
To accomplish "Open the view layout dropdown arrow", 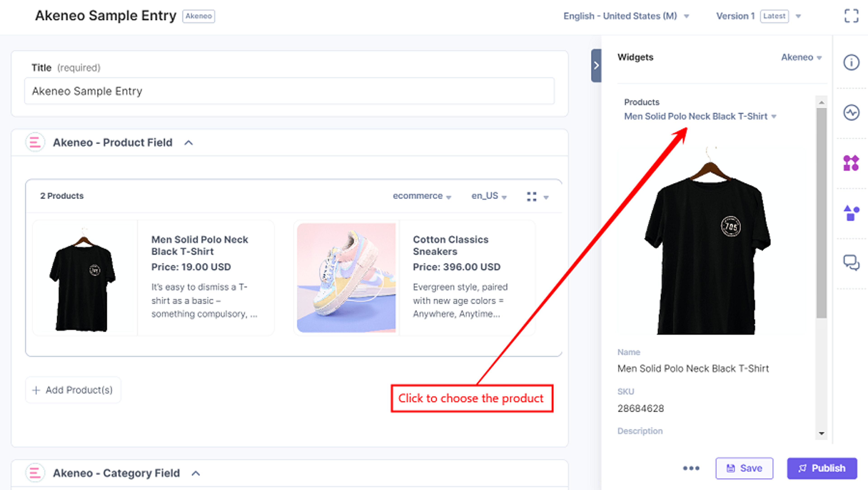I will pos(546,197).
